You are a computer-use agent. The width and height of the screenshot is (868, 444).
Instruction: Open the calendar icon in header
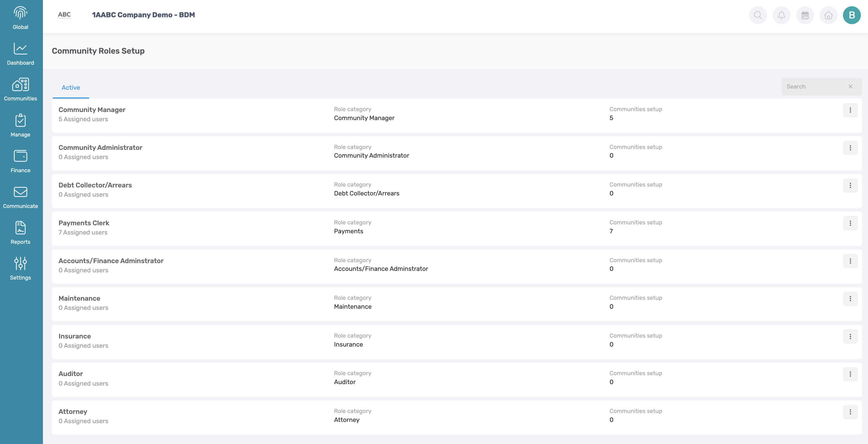[x=805, y=15]
